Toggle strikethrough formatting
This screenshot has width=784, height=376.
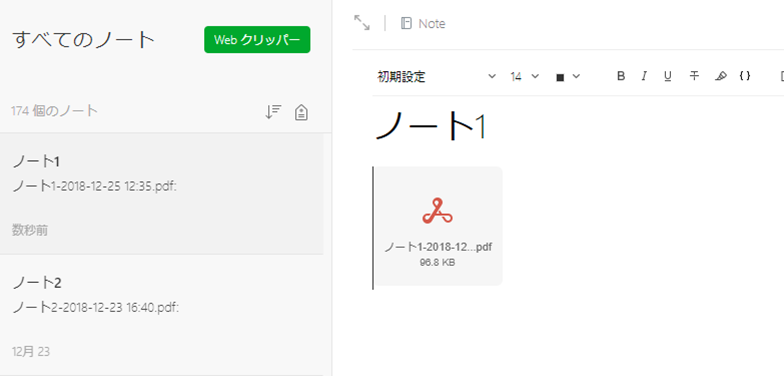click(694, 76)
